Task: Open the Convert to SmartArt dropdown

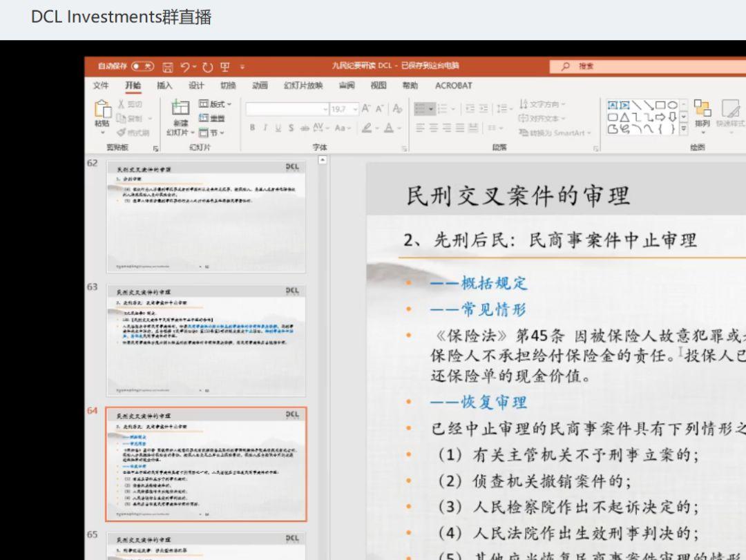Action: (555, 133)
